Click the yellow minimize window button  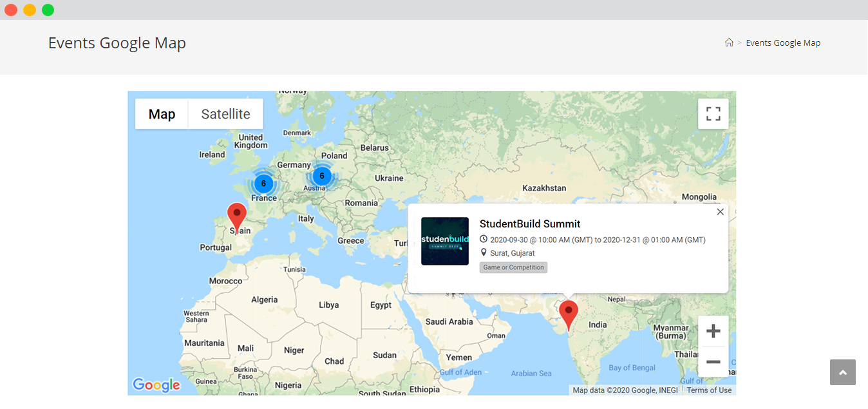pos(30,10)
